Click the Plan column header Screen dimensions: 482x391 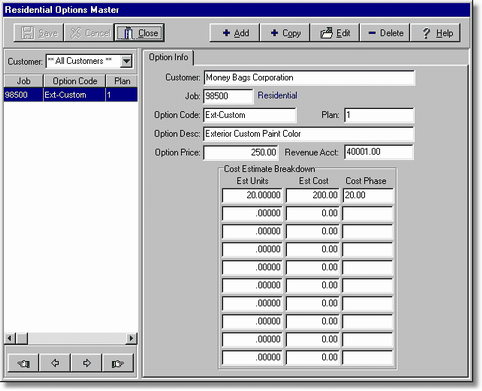122,81
